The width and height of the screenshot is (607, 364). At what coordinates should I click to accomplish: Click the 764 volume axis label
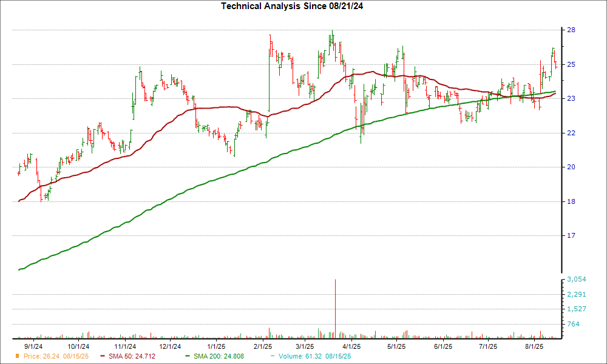coord(574,324)
